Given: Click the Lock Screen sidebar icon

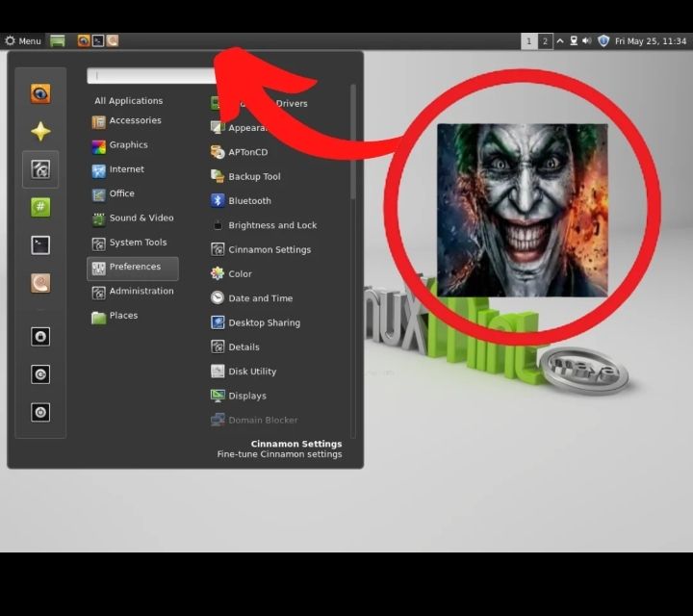Looking at the screenshot, I should [x=40, y=337].
